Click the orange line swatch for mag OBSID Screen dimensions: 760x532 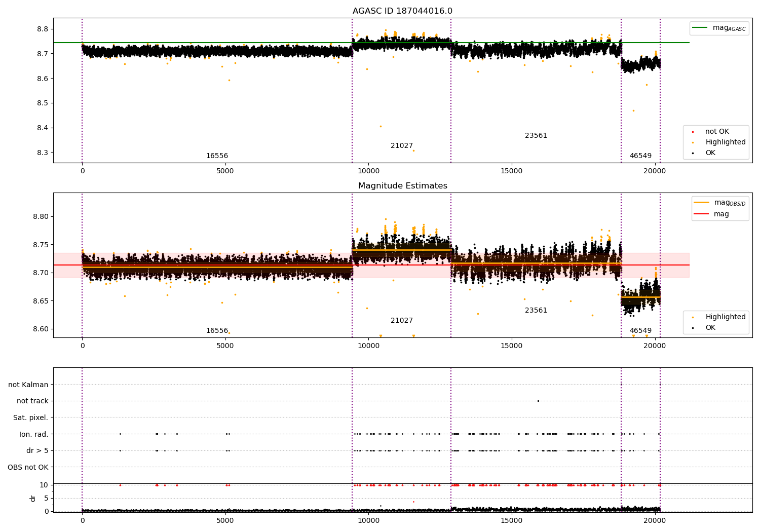pyautogui.click(x=701, y=203)
